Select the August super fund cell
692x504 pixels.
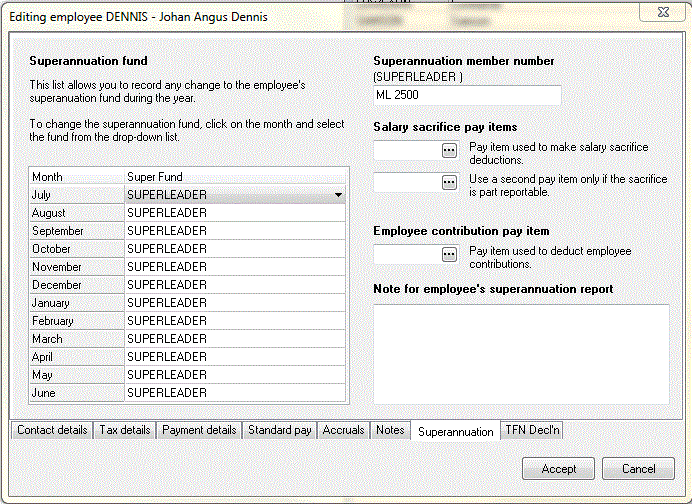(x=235, y=213)
